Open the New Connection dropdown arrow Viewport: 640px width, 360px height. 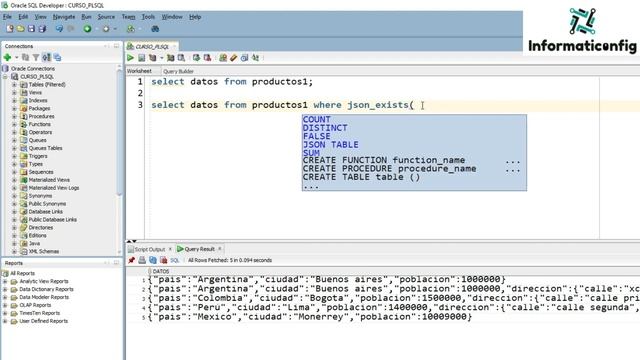pyautogui.click(x=16, y=58)
